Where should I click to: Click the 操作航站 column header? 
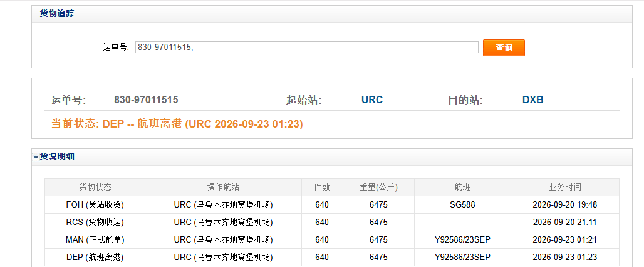223,188
